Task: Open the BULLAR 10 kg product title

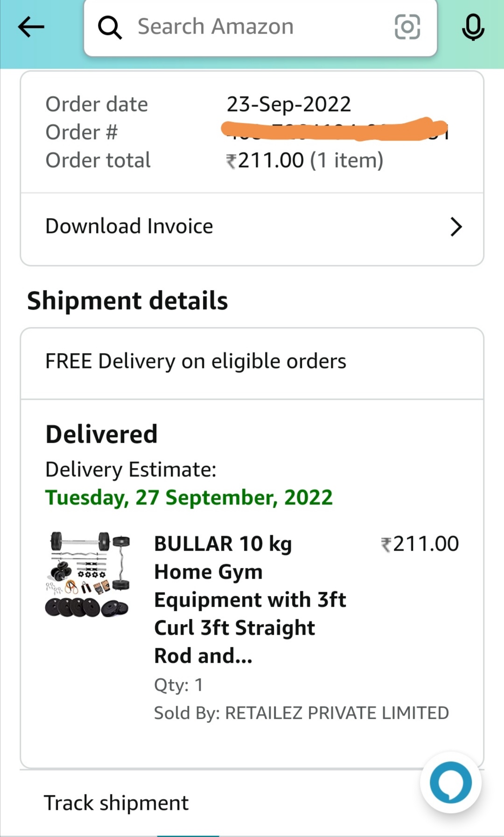Action: 250,599
